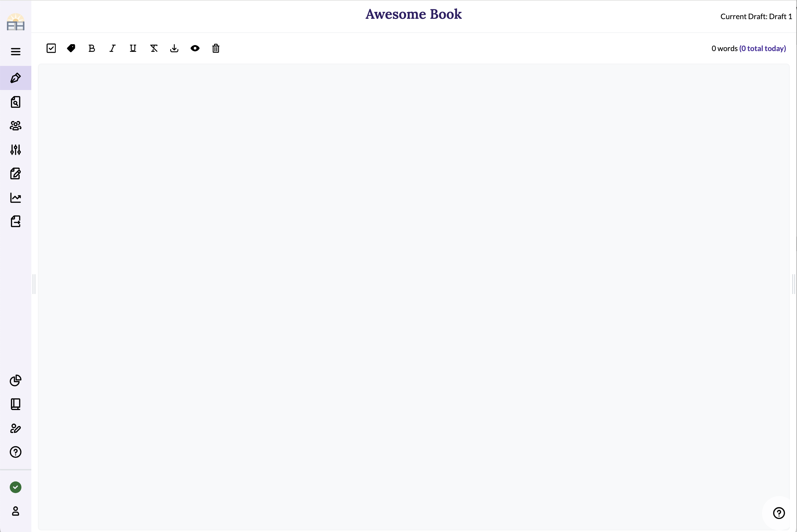Open the person with pencil icon

(x=16, y=428)
